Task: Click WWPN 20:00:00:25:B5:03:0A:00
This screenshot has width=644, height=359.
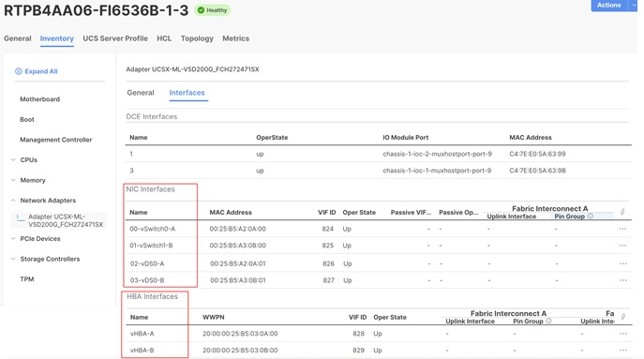Action: click(x=240, y=334)
